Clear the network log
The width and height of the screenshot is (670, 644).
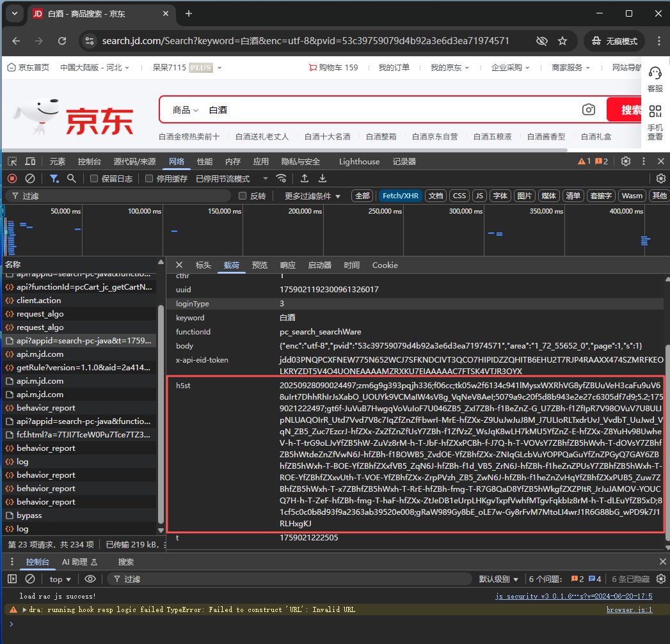coord(30,178)
